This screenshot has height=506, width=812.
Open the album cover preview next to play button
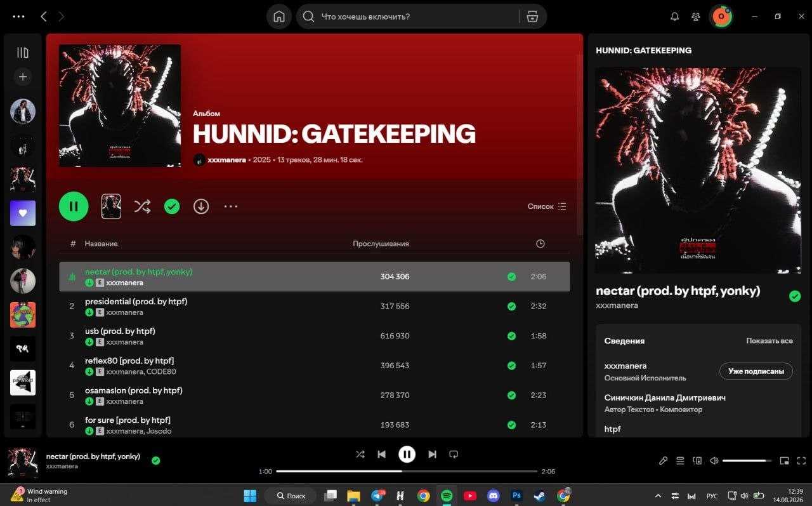(111, 206)
